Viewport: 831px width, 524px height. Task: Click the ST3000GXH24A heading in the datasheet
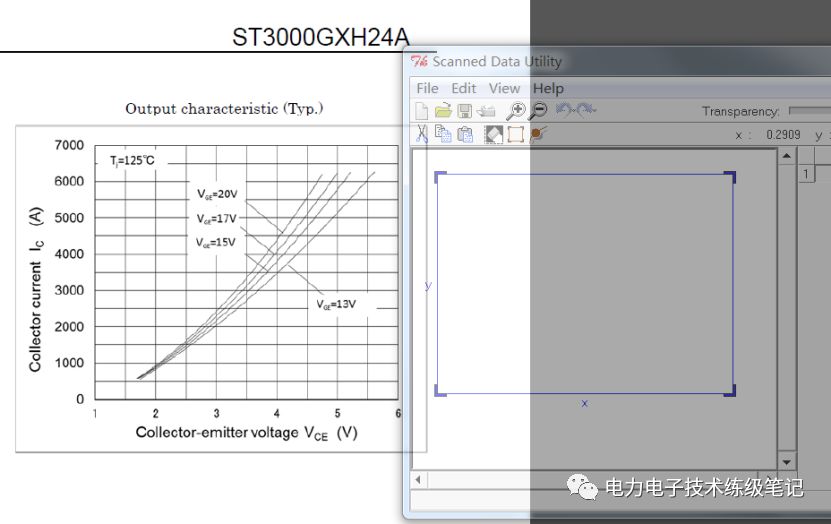(321, 37)
